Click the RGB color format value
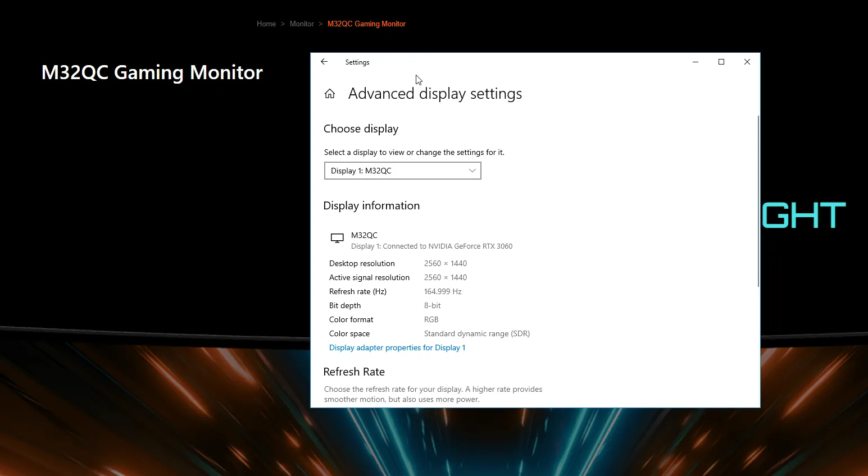The height and width of the screenshot is (476, 868). [x=431, y=319]
